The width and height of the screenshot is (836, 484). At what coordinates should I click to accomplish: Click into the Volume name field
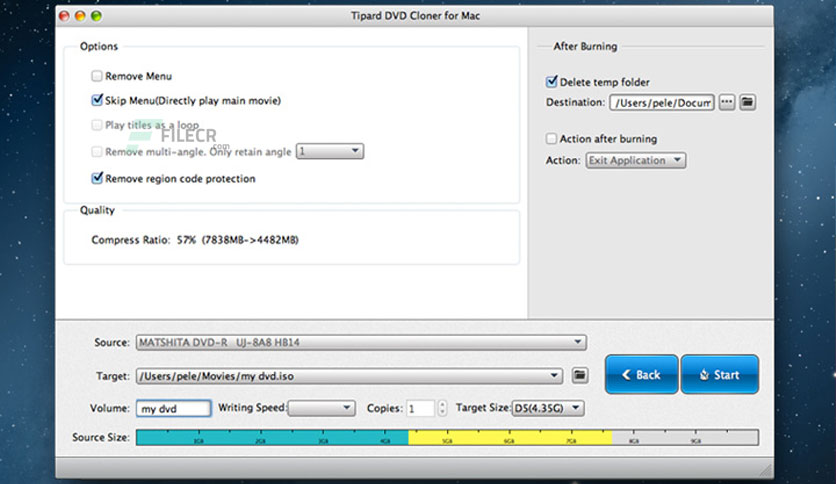pyautogui.click(x=173, y=409)
